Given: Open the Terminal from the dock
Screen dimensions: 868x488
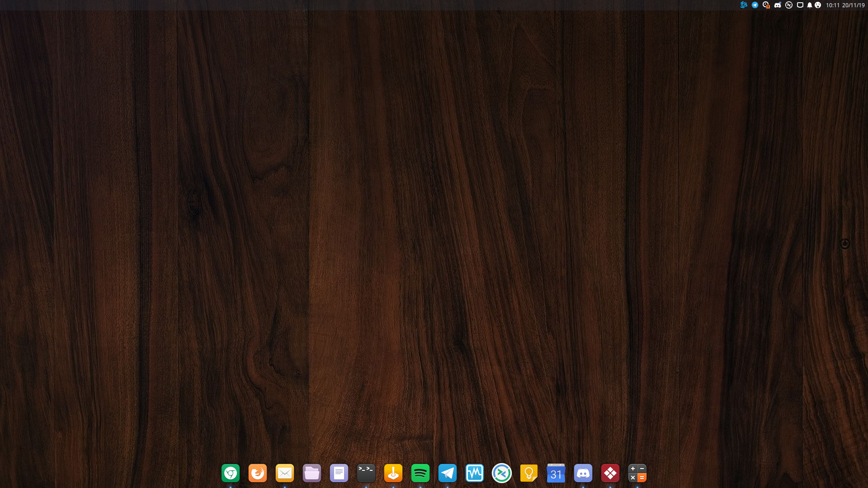Looking at the screenshot, I should coord(366,473).
